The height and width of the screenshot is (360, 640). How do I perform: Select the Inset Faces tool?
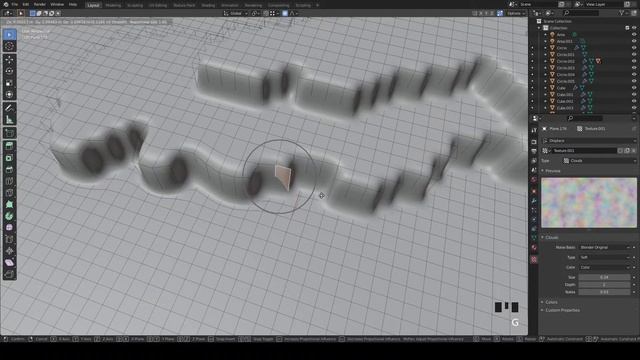pyautogui.click(x=9, y=158)
